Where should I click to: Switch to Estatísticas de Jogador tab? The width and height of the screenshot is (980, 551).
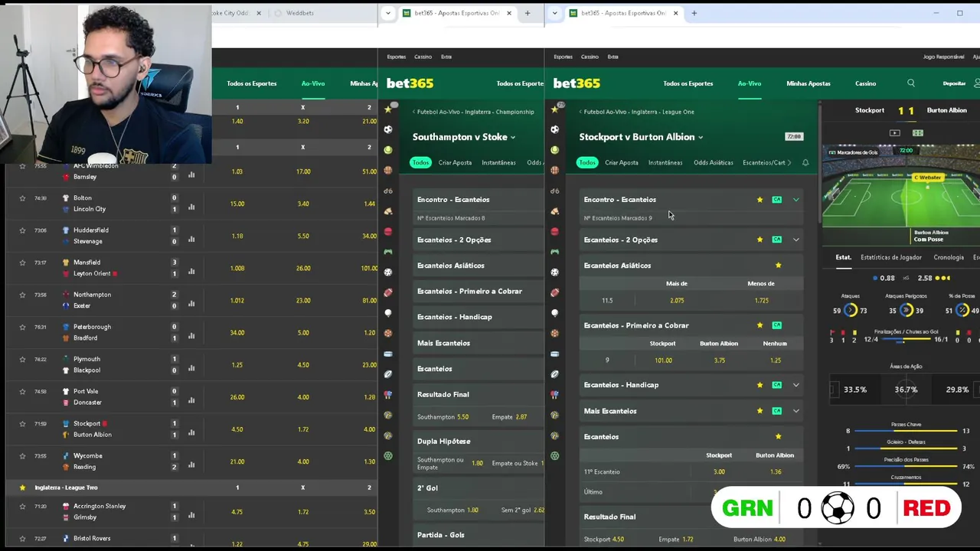(x=891, y=257)
